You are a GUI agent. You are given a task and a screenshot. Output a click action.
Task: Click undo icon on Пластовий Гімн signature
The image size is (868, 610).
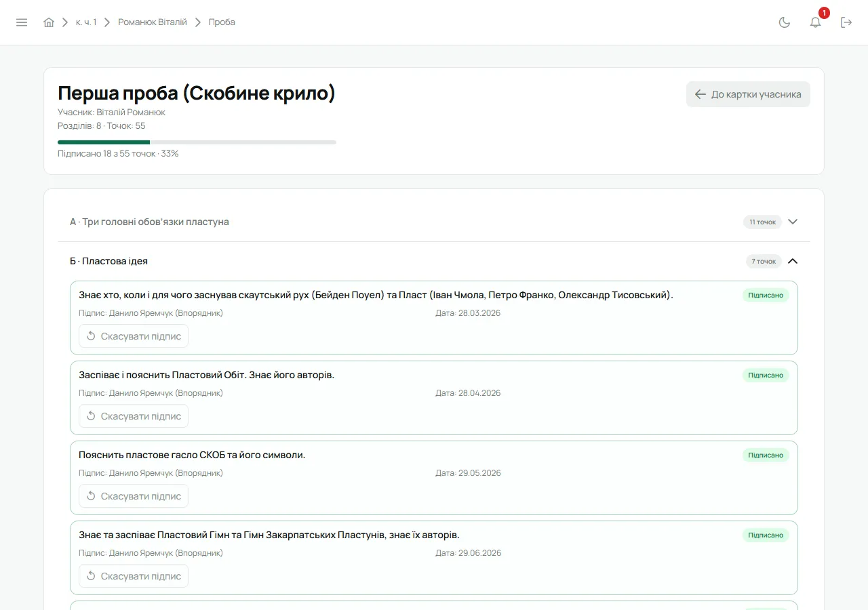click(91, 576)
